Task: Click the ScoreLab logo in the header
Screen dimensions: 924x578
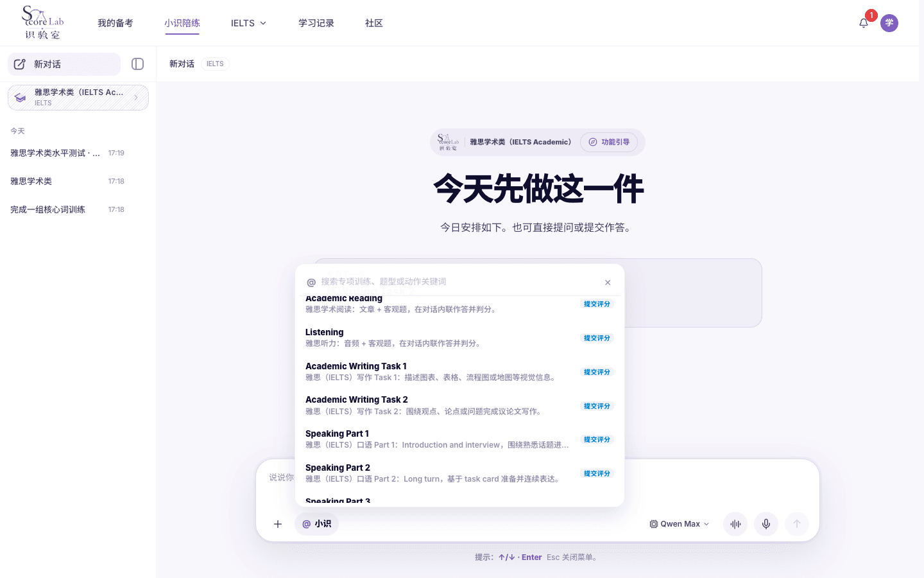Action: point(43,22)
